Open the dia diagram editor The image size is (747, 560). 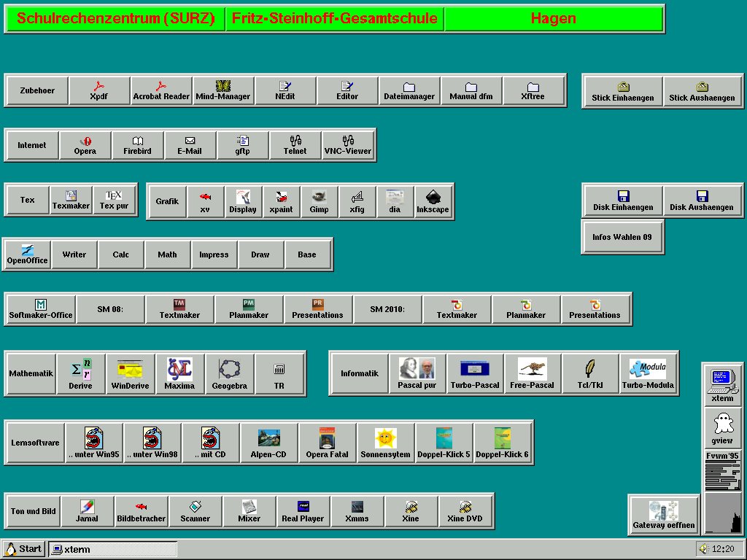click(x=395, y=201)
